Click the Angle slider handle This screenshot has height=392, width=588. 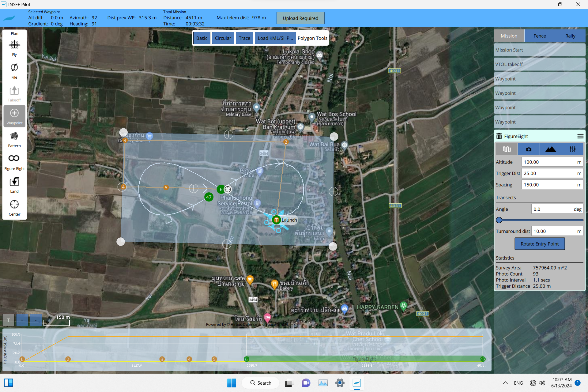pyautogui.click(x=499, y=220)
